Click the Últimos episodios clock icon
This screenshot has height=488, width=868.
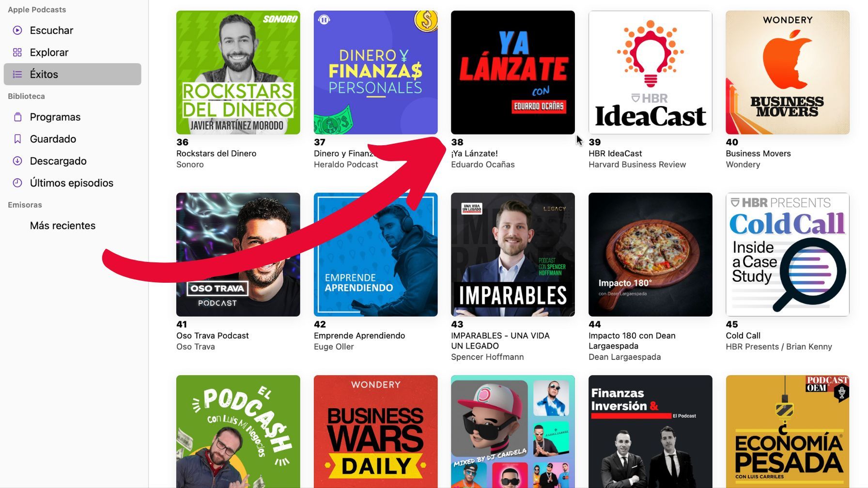click(x=17, y=183)
